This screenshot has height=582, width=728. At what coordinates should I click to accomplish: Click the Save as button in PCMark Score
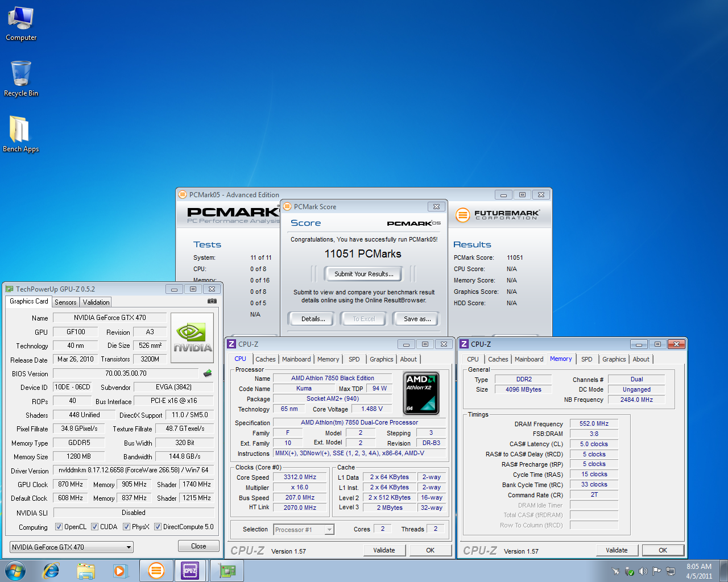tap(417, 319)
